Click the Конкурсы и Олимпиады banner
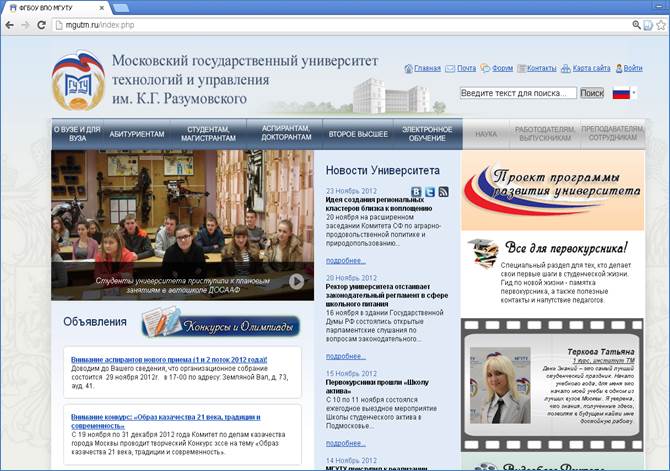Image resolution: width=670 pixels, height=471 pixels. coord(220,323)
